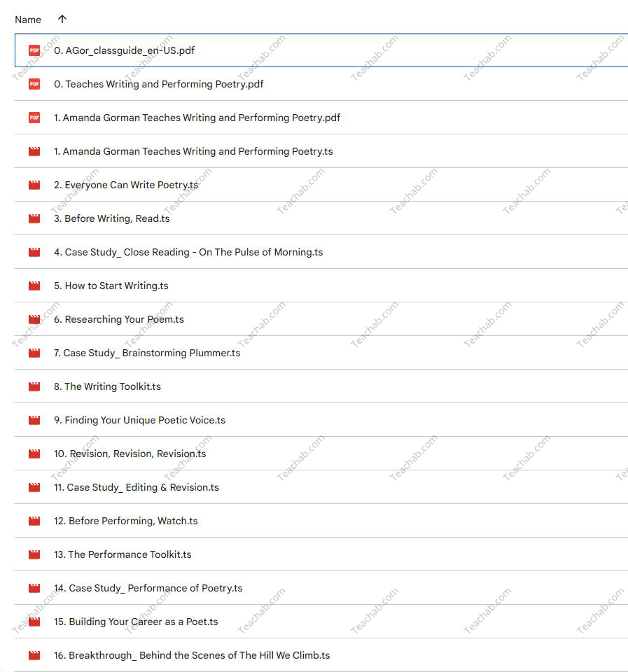Click video icon for 15. Building Your Career as a Poet.ts
The width and height of the screenshot is (628, 672).
coord(34,622)
